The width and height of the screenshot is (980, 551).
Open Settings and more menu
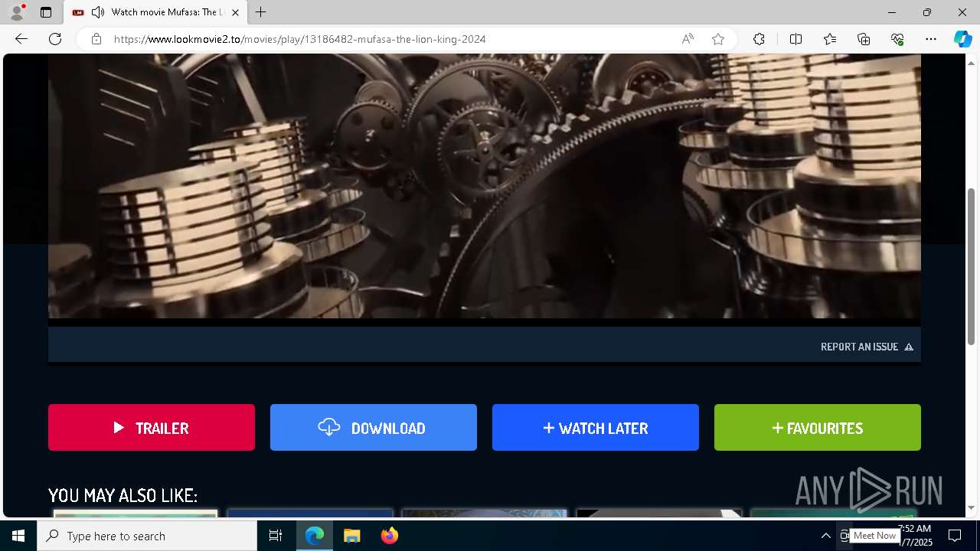931,39
